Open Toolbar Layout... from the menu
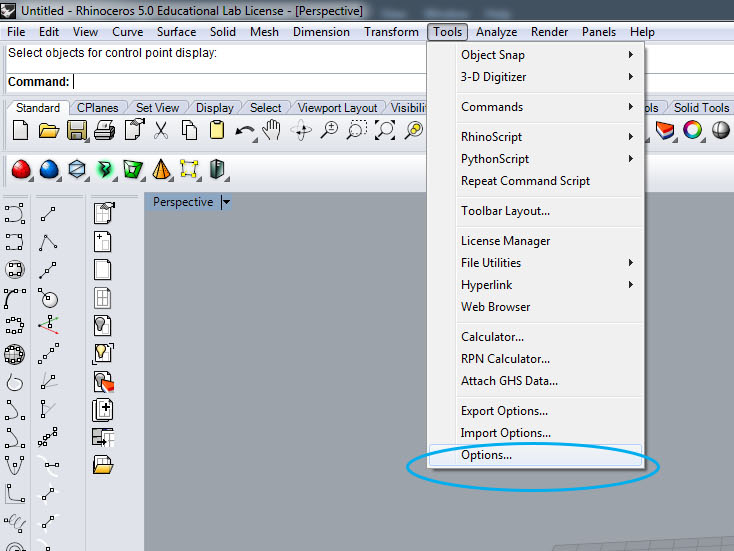This screenshot has height=551, width=734. point(536,211)
